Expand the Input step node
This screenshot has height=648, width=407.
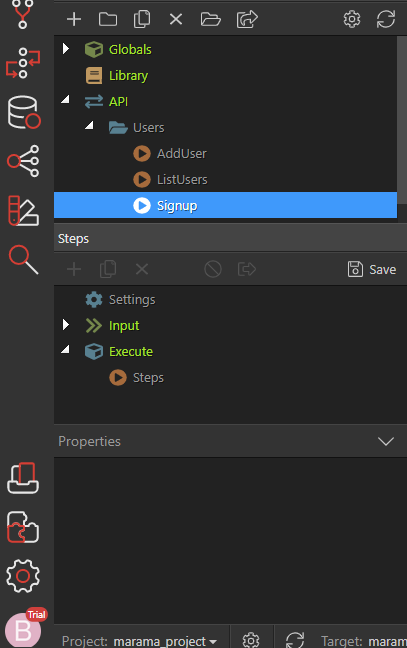point(66,325)
